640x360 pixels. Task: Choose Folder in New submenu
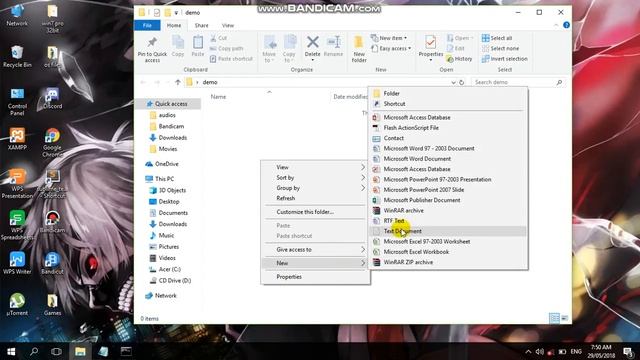tap(448, 93)
